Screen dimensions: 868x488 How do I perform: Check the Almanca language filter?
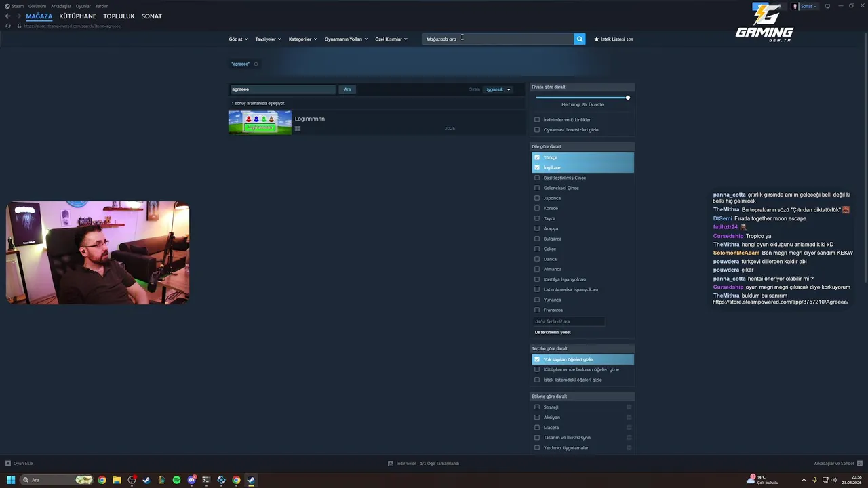(537, 269)
